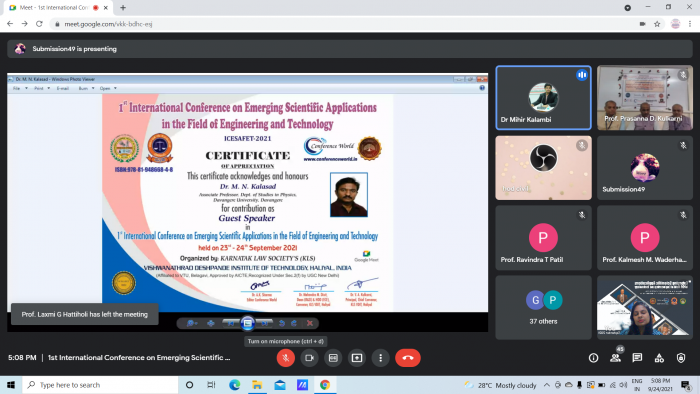Toggle the camera button
This screenshot has width=700, height=394.
coord(309,358)
